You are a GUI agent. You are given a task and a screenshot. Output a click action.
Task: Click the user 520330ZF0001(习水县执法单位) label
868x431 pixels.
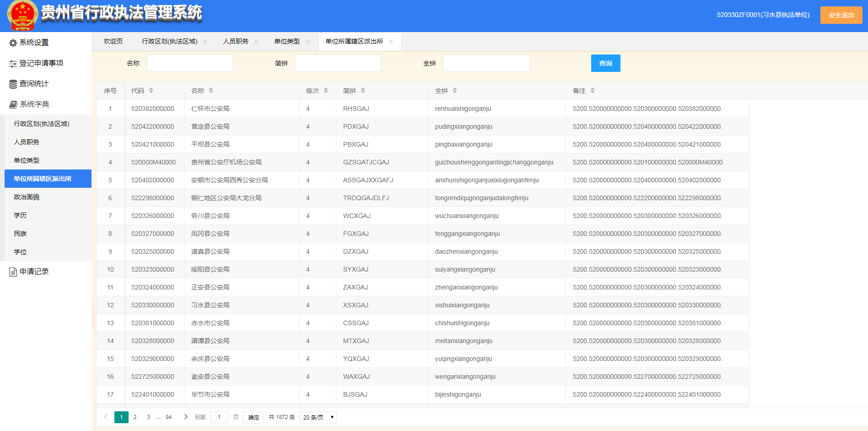763,15
